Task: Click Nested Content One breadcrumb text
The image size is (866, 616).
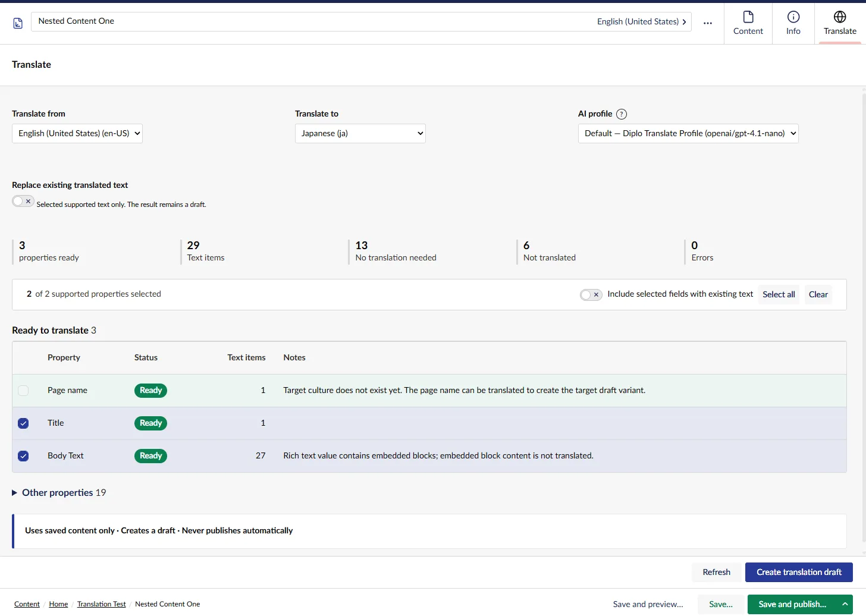Action: (168, 604)
